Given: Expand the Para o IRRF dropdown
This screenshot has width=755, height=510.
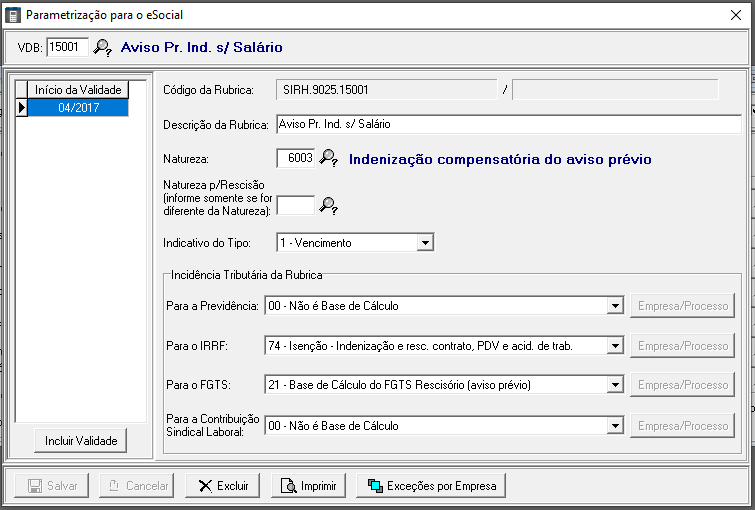Looking at the screenshot, I should pyautogui.click(x=614, y=346).
